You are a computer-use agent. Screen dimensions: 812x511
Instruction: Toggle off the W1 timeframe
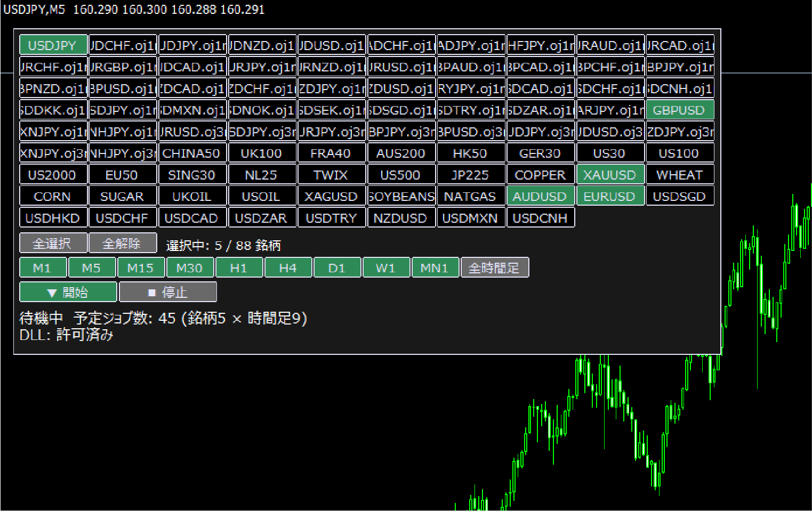(386, 267)
